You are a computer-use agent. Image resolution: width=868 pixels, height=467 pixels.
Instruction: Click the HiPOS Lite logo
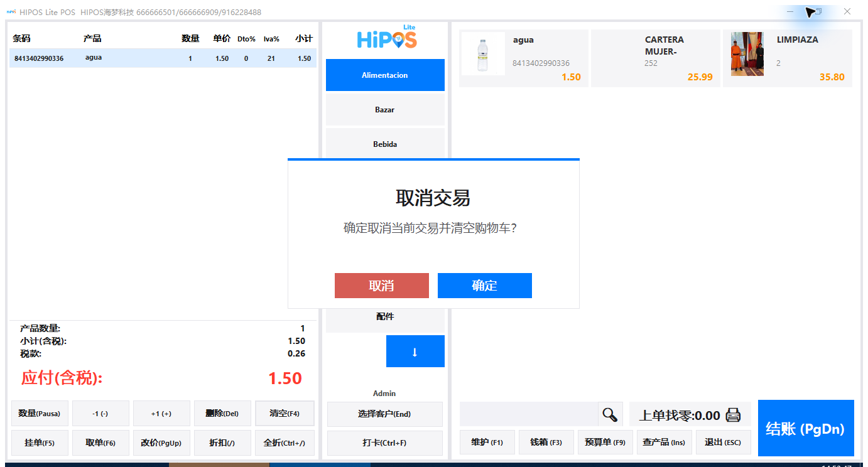(387, 38)
